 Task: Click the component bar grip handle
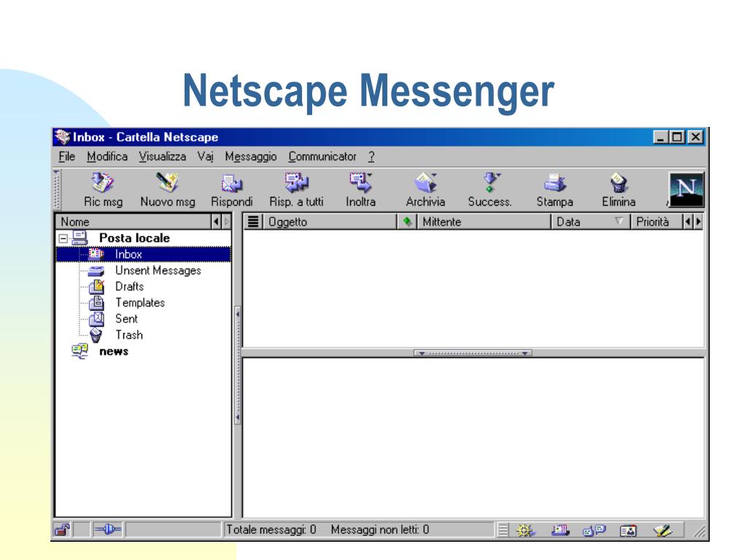click(x=503, y=530)
